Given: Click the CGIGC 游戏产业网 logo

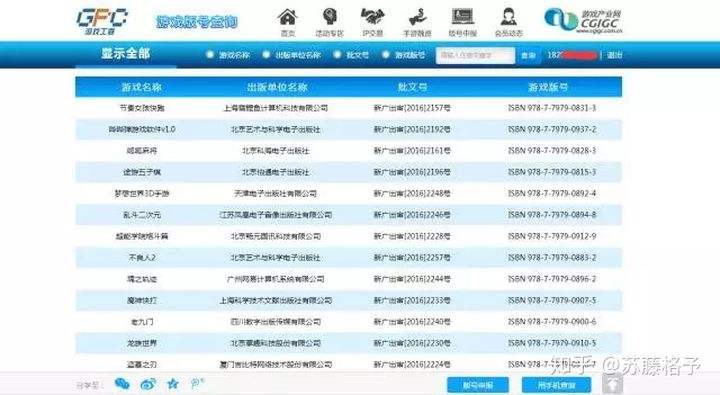Looking at the screenshot, I should tap(584, 21).
